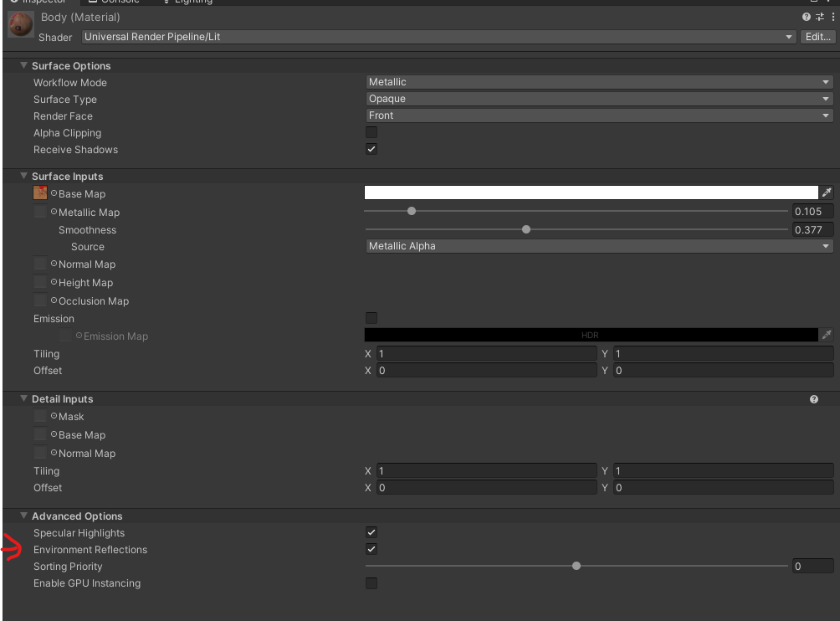Screen dimensions: 840x621
Task: Open the Workflow Mode dropdown
Action: [x=598, y=82]
